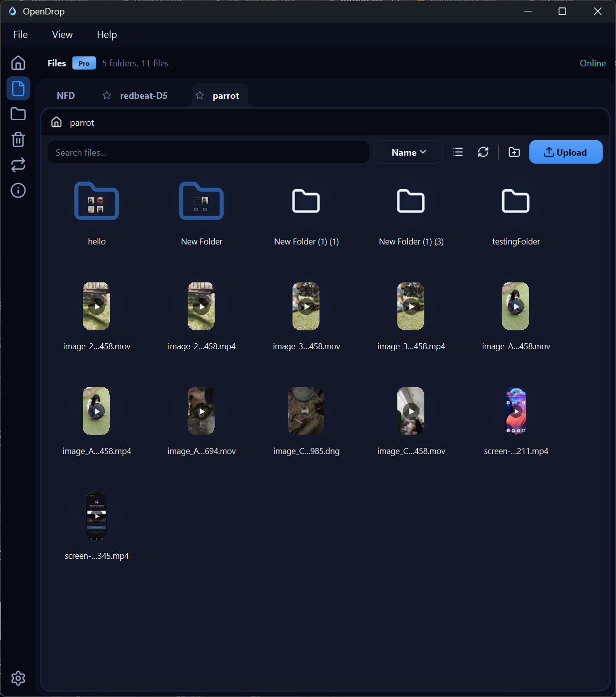Select image_C...985.dng image thumbnail
616x697 pixels.
click(306, 411)
